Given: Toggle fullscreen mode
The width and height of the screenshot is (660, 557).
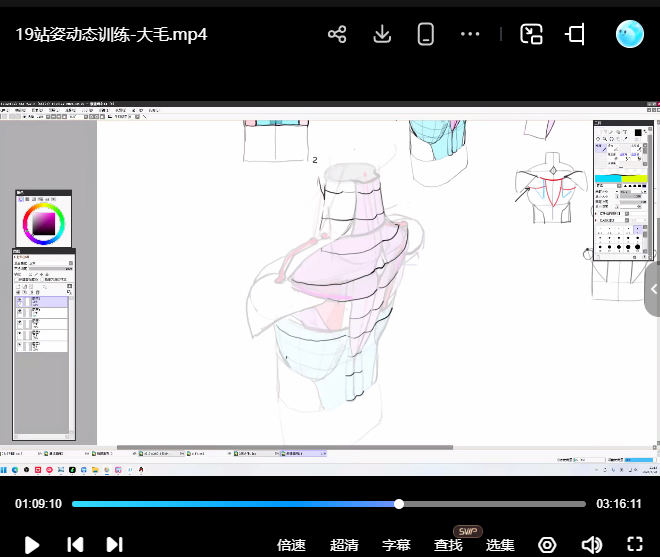Looking at the screenshot, I should [634, 545].
